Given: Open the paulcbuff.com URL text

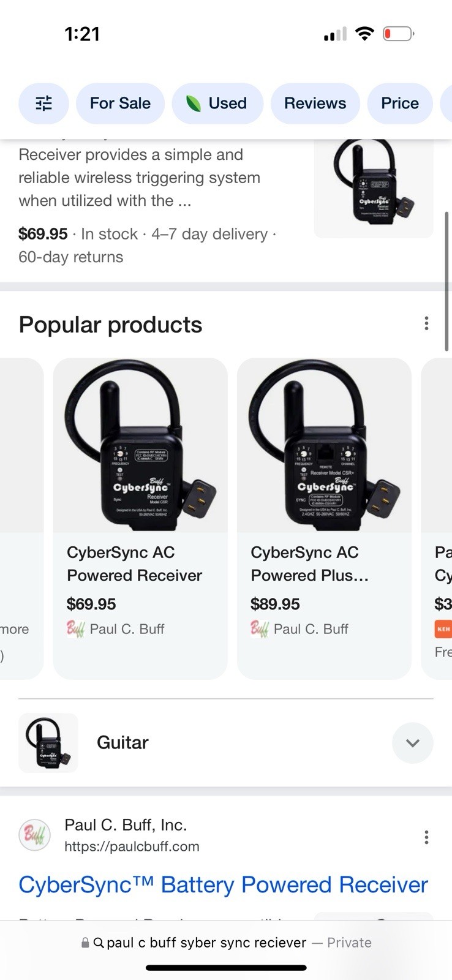Looking at the screenshot, I should 132,846.
